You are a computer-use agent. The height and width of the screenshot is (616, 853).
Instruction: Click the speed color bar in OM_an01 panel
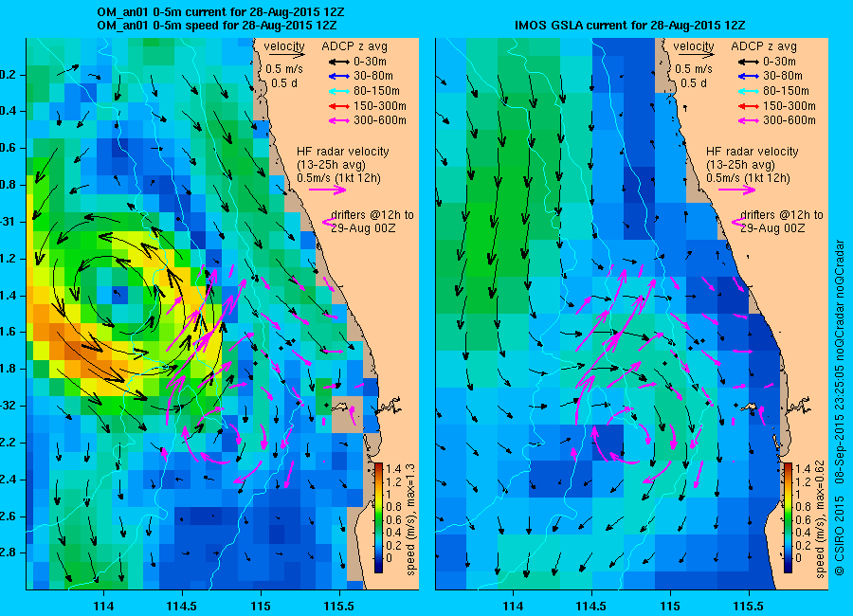click(x=378, y=517)
